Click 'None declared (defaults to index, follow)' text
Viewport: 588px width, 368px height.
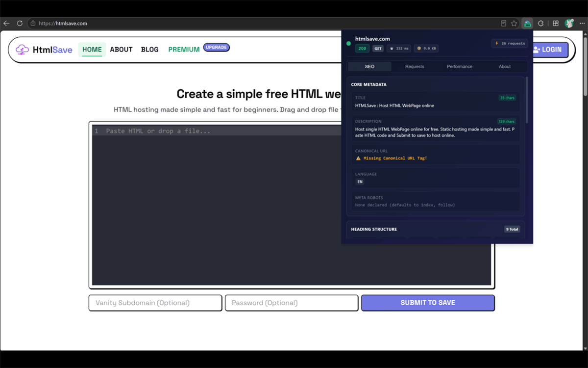[x=405, y=205]
